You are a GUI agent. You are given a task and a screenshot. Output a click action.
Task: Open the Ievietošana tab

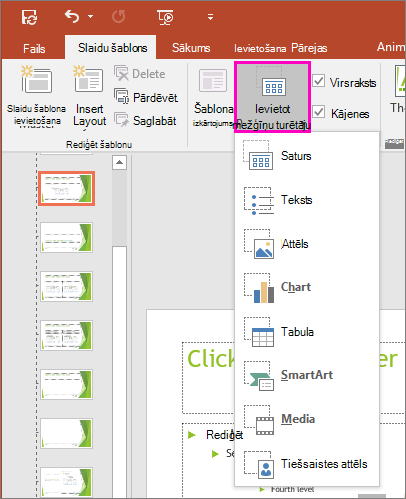(x=260, y=49)
